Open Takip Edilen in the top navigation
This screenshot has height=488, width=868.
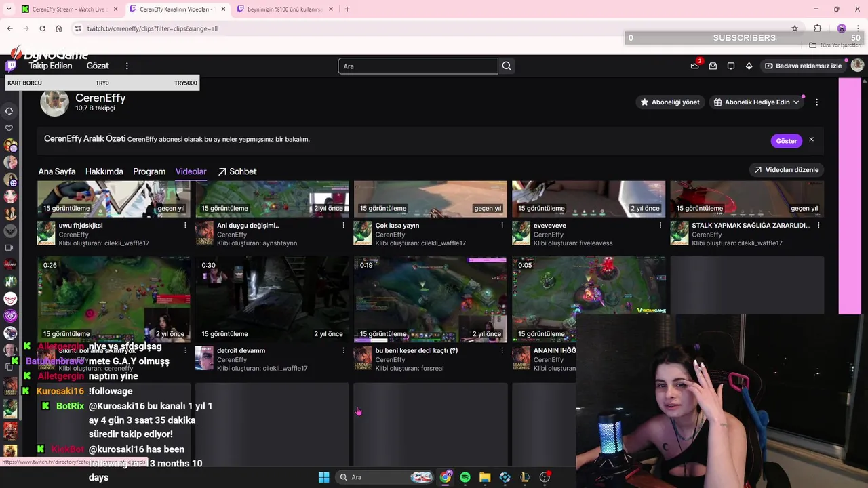coord(50,66)
